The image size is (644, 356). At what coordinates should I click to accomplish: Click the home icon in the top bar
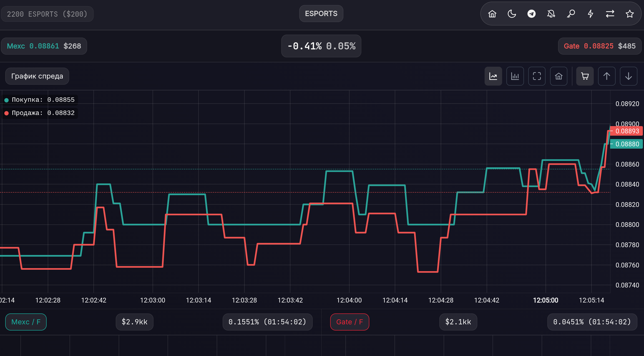tap(492, 14)
